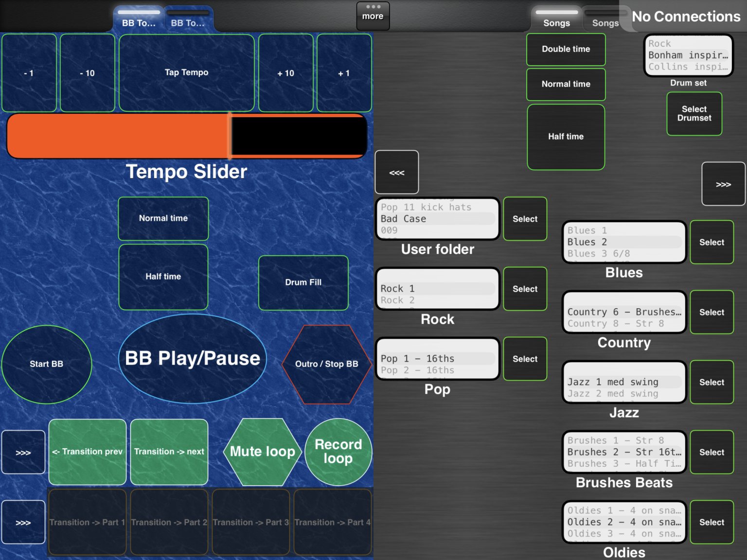The image size is (747, 560).
Task: Go to previous transition
Action: [x=88, y=452]
